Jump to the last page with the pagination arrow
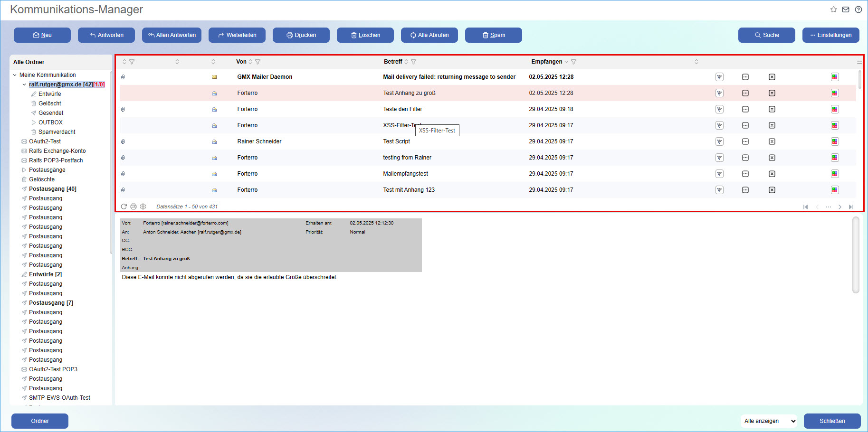 [x=851, y=207]
